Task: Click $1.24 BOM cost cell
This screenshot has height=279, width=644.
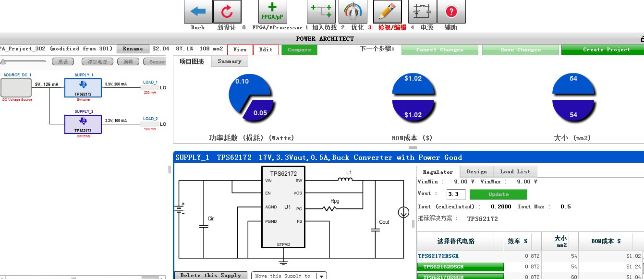Action: coord(610,267)
